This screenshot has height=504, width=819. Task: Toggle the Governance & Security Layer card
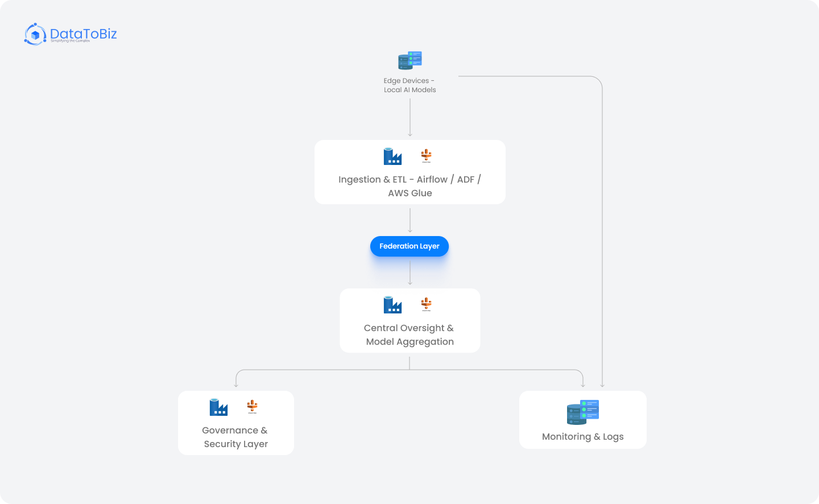(x=236, y=423)
